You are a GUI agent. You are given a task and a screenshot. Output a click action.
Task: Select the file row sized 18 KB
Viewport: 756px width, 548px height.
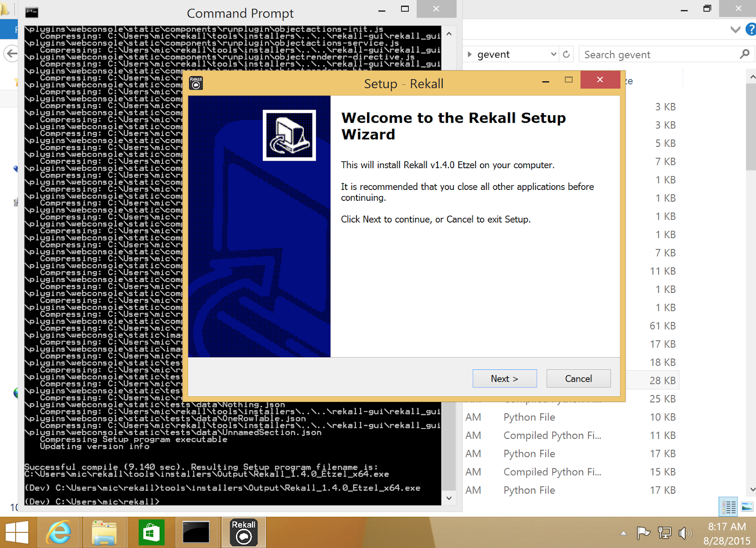653,362
